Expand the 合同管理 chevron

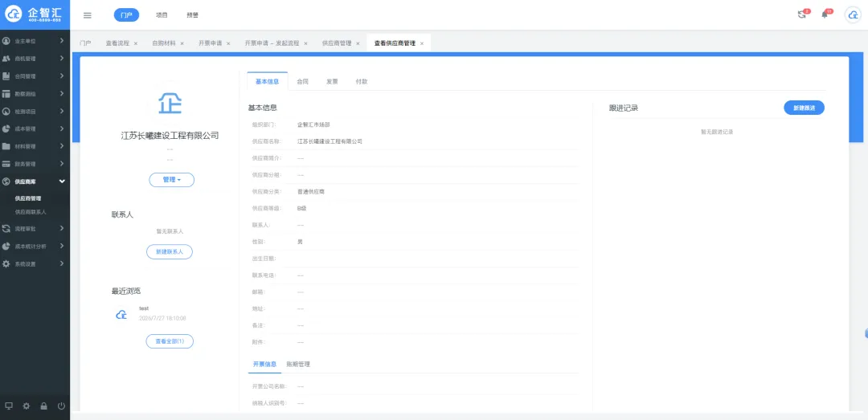coord(62,76)
